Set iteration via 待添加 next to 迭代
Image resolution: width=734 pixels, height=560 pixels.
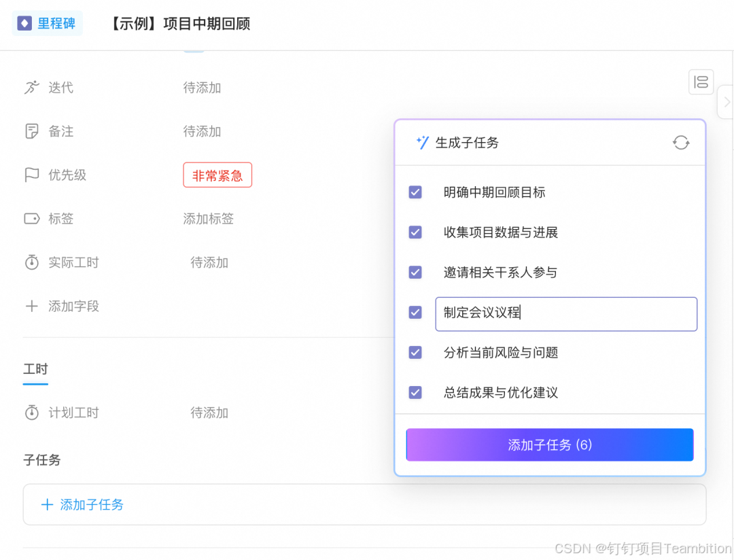point(202,88)
